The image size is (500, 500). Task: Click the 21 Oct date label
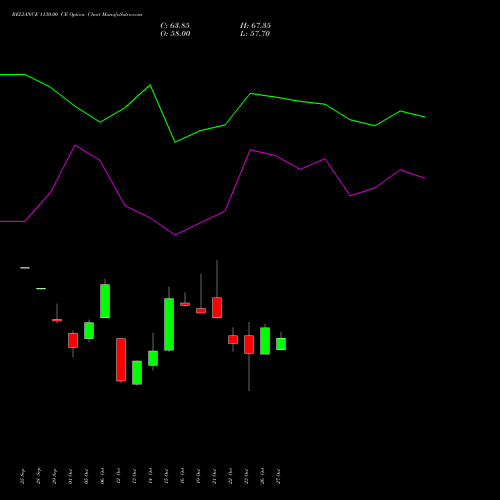pyautogui.click(x=214, y=476)
